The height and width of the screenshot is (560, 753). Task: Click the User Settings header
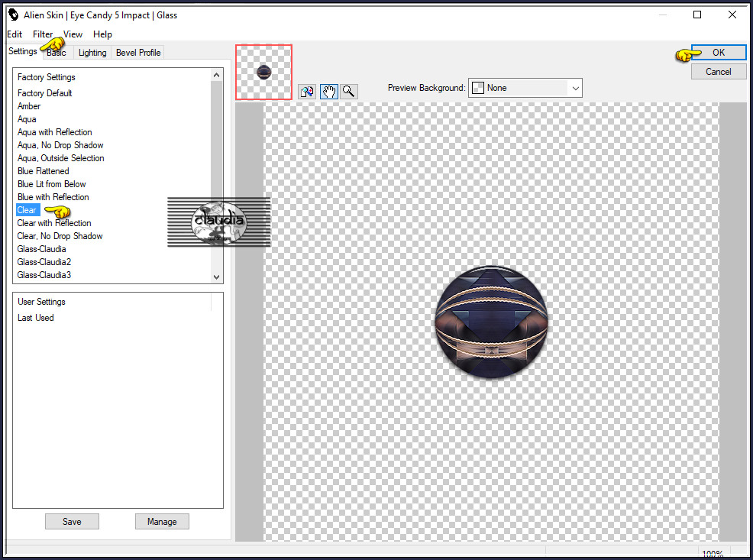pyautogui.click(x=42, y=302)
